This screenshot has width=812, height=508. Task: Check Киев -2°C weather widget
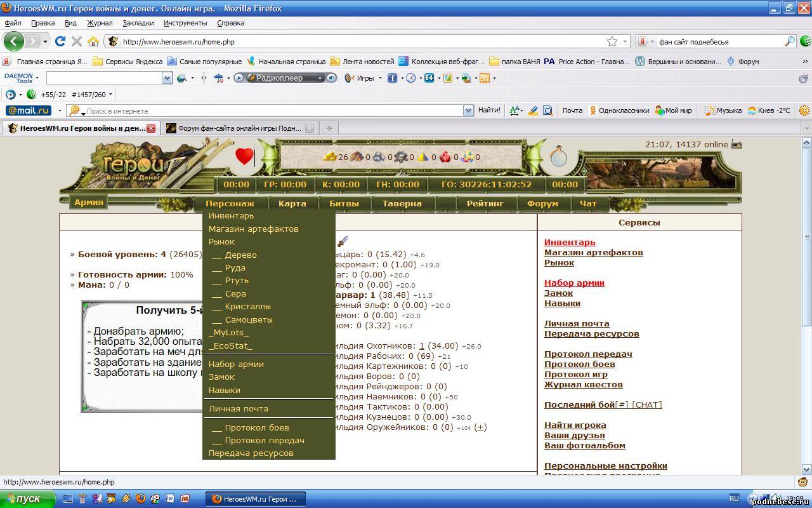click(769, 110)
